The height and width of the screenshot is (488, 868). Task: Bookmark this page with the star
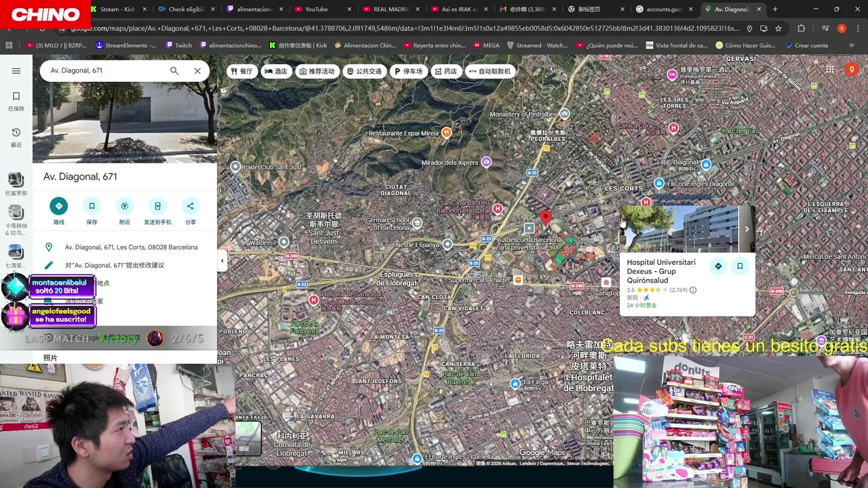tap(778, 28)
